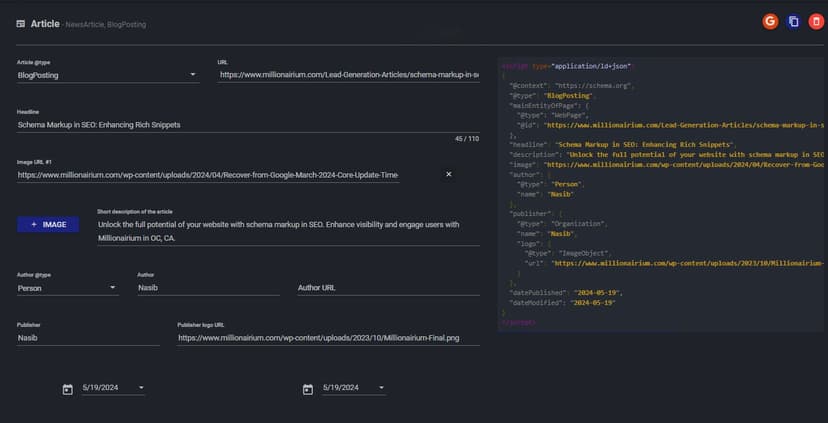Screen dimensions: 828x423
Task: Expand the left 5/19/2024 date dropdown arrow
Action: point(141,388)
